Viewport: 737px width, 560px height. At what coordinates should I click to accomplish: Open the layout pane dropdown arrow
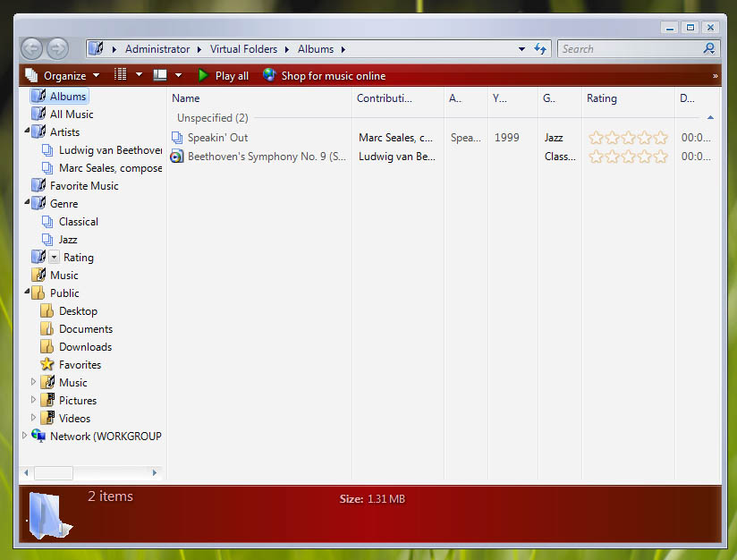click(179, 75)
